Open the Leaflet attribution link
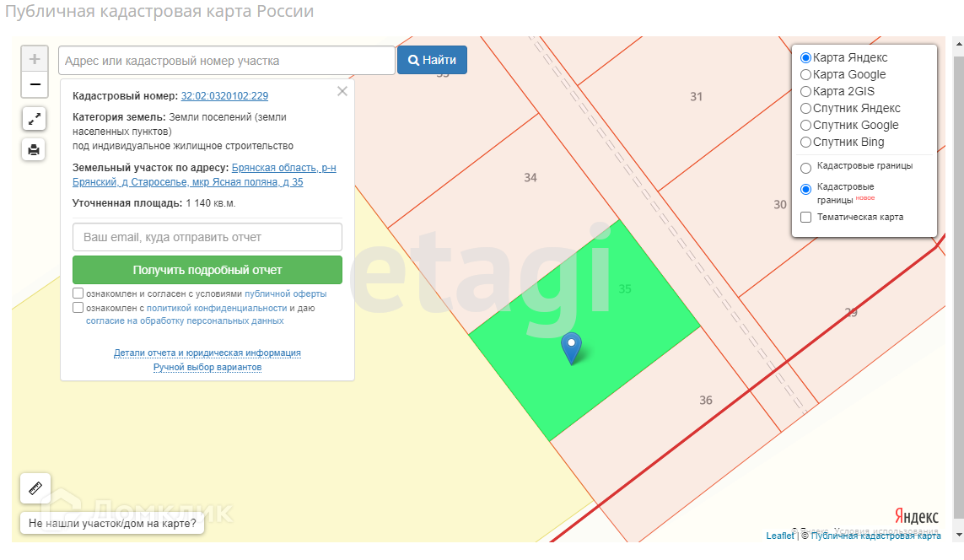This screenshot has width=964, height=560. click(780, 536)
